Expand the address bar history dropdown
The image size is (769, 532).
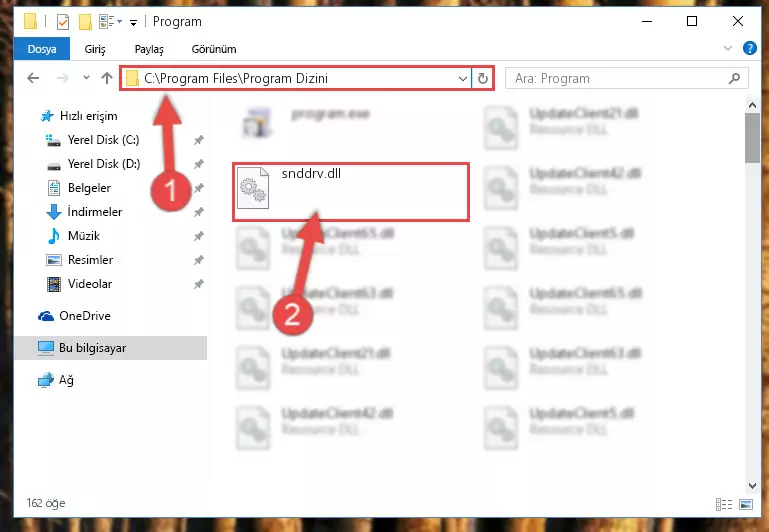coord(462,78)
